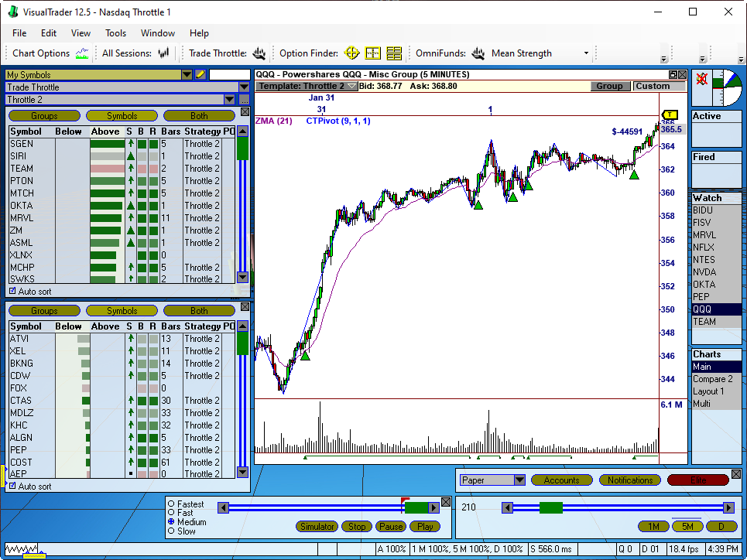The height and width of the screenshot is (560, 747).
Task: Close the simulator playback panel
Action: (445, 502)
